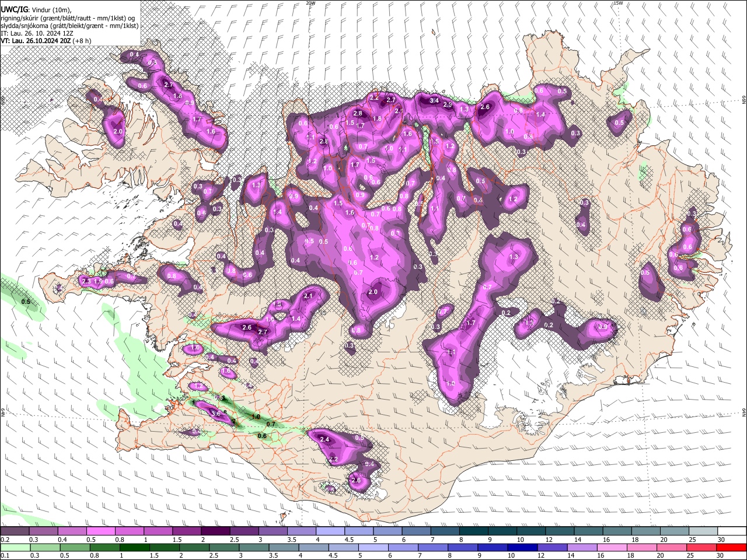The height and width of the screenshot is (560, 747).
Task: Click the legend label '0.1'
Action: tap(4, 555)
